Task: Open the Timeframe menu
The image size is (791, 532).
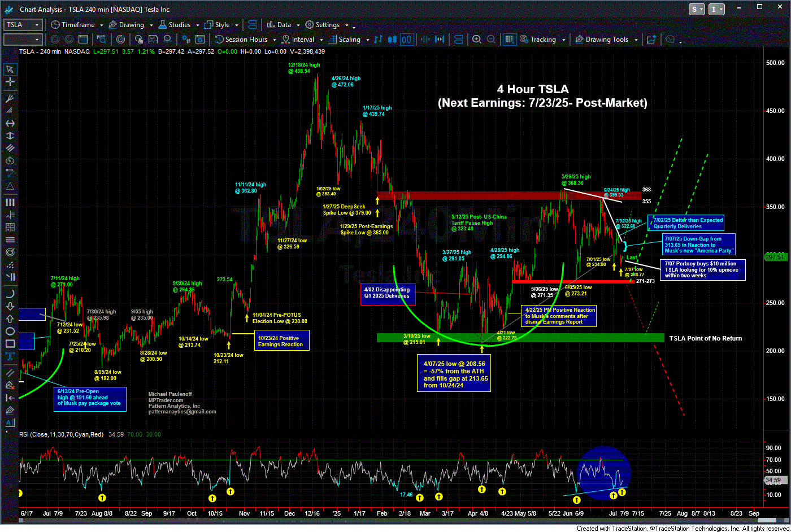Action: pos(72,25)
